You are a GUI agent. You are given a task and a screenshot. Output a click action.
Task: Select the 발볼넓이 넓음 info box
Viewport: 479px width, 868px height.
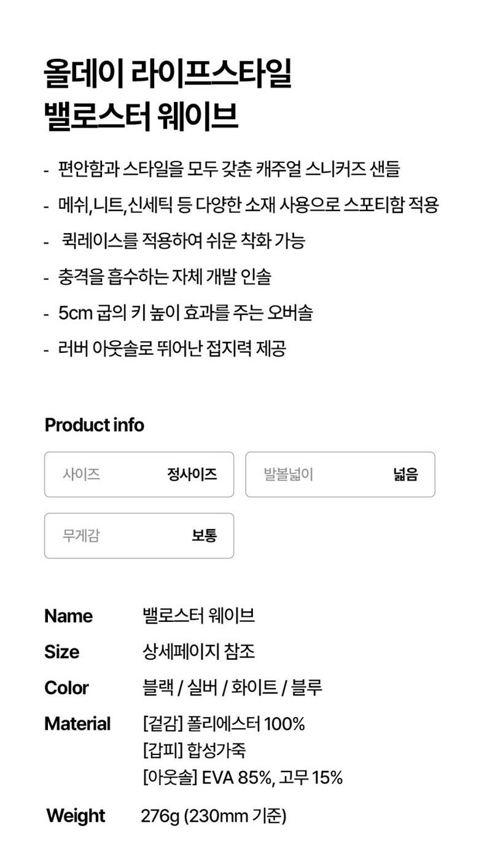(x=340, y=475)
